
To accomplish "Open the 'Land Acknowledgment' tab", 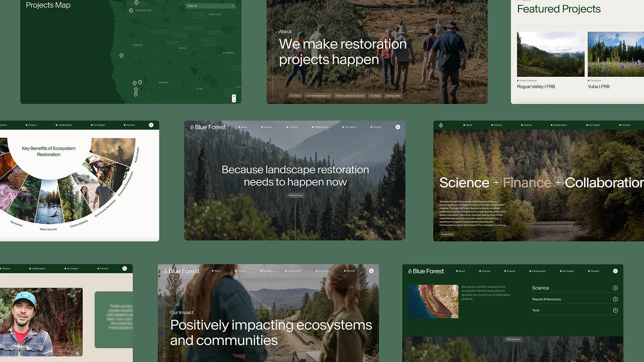I will 318,96.
